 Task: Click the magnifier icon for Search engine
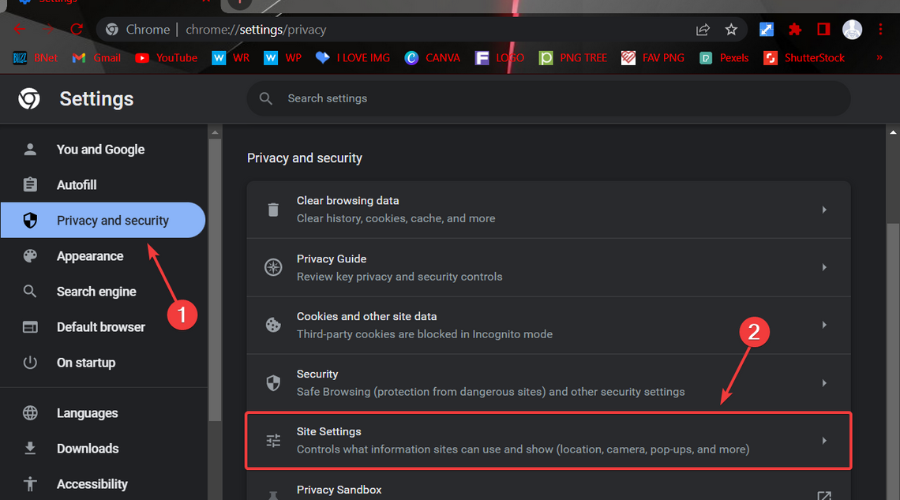(30, 292)
